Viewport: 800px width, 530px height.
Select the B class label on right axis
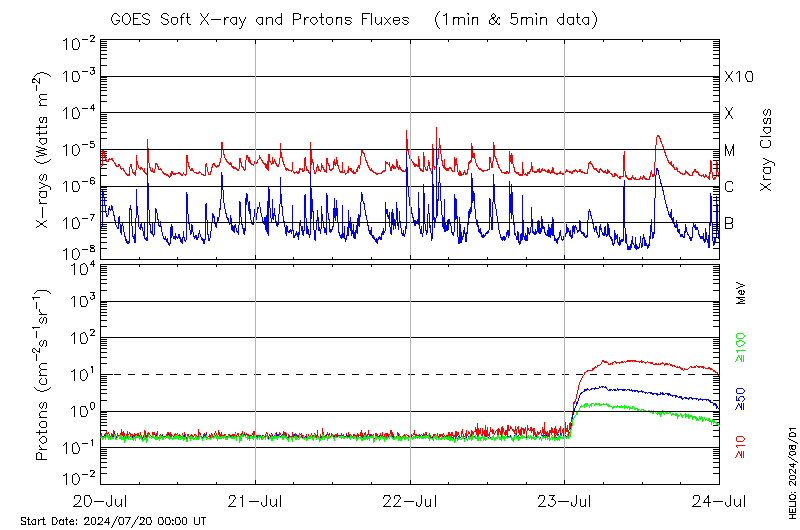(x=730, y=223)
